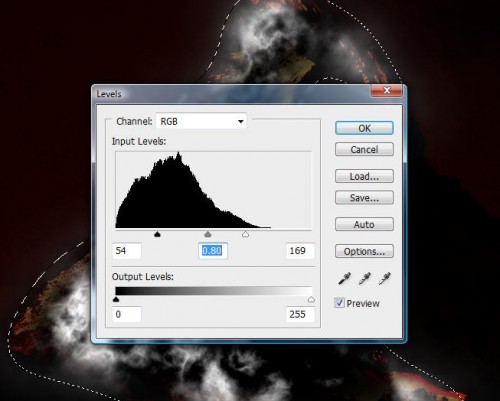This screenshot has width=500, height=401.
Task: Select the input black point slider
Action: click(x=158, y=234)
